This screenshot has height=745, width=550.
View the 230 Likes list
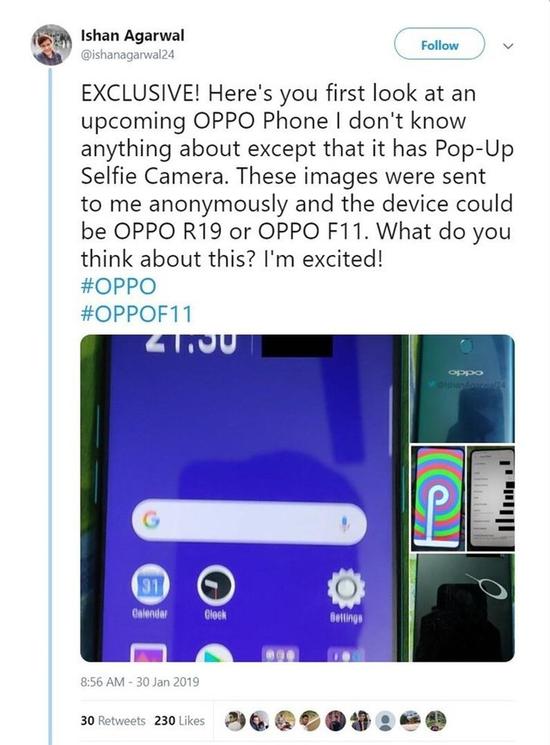tap(180, 721)
